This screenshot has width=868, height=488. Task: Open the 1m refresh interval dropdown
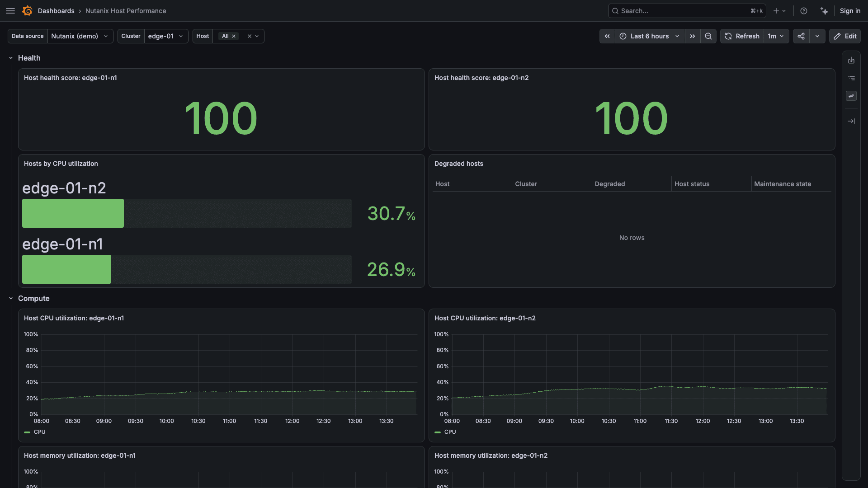tap(776, 36)
